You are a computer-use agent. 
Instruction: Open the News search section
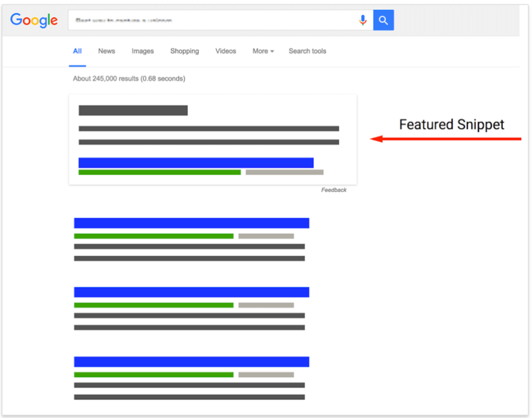pyautogui.click(x=106, y=51)
